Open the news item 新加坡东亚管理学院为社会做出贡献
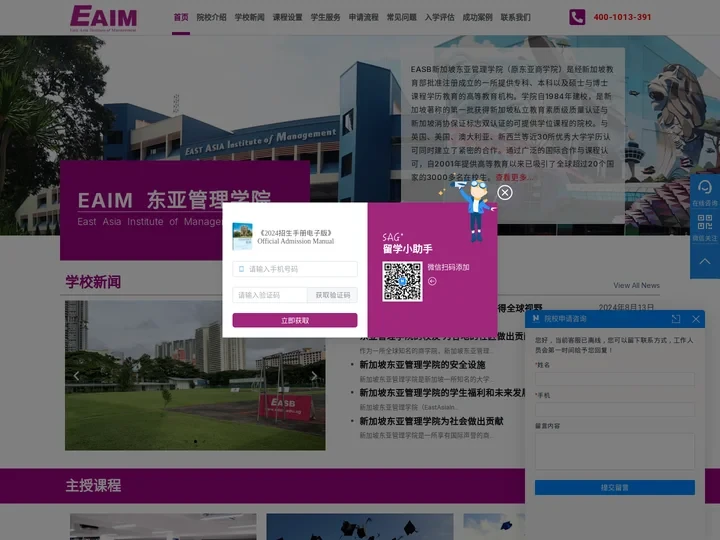This screenshot has height=540, width=720. point(431,421)
